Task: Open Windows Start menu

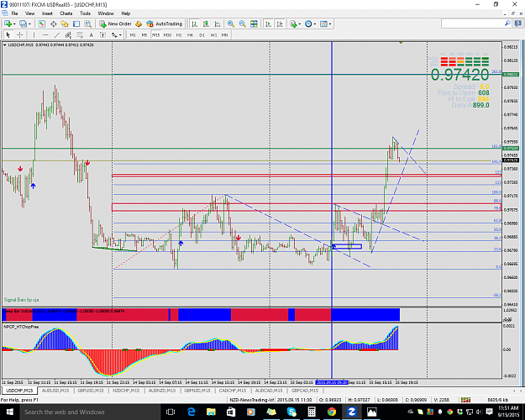Action: pyautogui.click(x=9, y=412)
